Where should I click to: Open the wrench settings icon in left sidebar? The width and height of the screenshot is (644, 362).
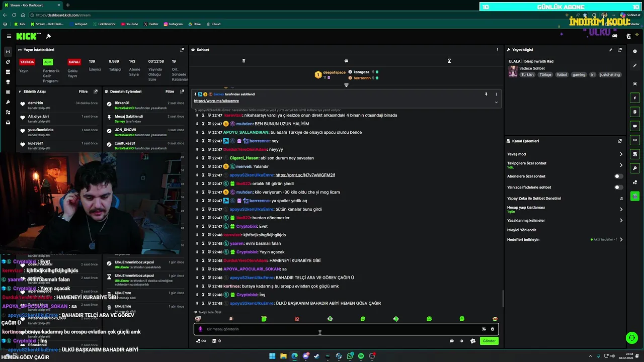coord(8,102)
